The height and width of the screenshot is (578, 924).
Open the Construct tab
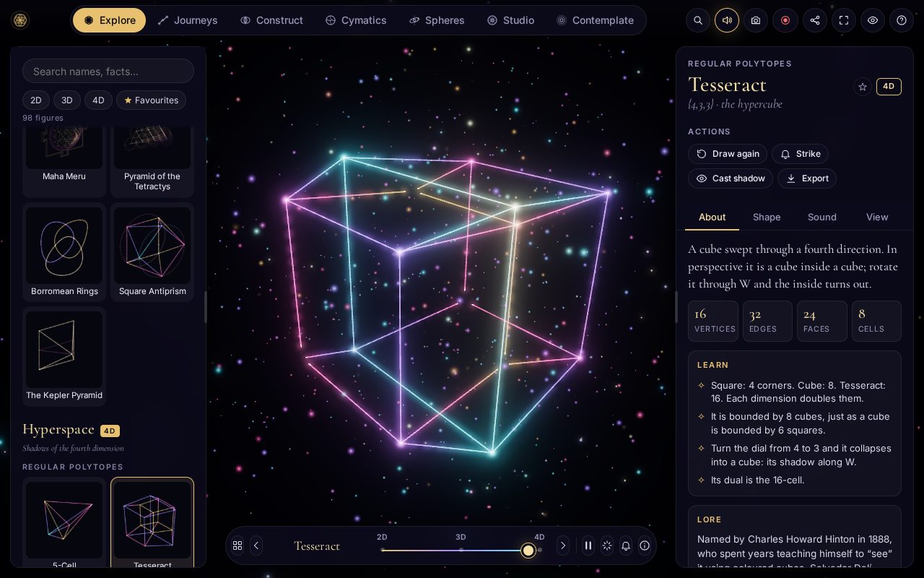point(271,20)
